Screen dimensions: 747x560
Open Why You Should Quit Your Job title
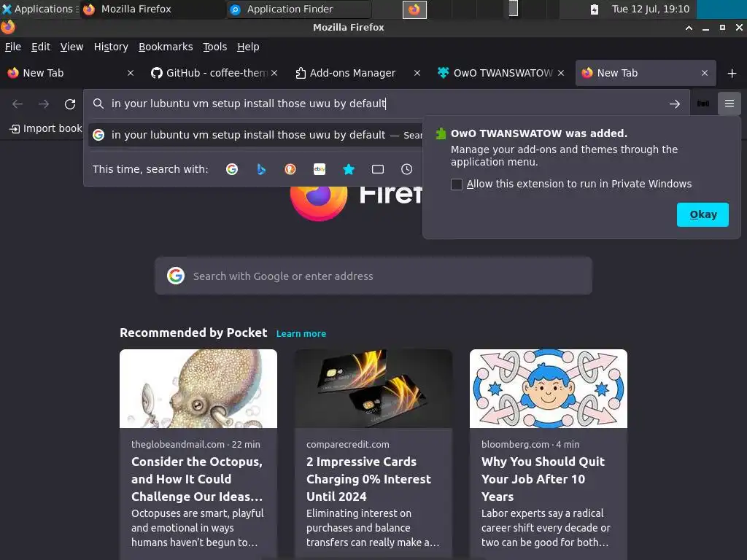pyautogui.click(x=543, y=479)
